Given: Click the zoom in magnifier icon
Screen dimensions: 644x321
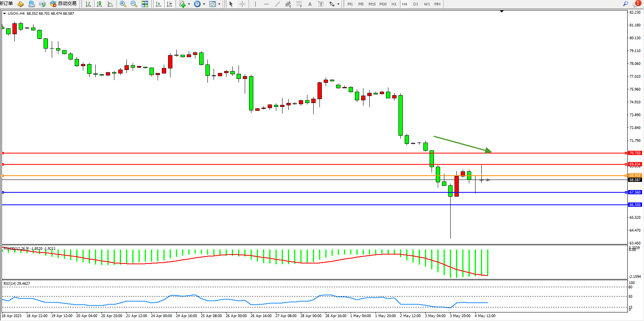Looking at the screenshot, I should coord(123,4).
